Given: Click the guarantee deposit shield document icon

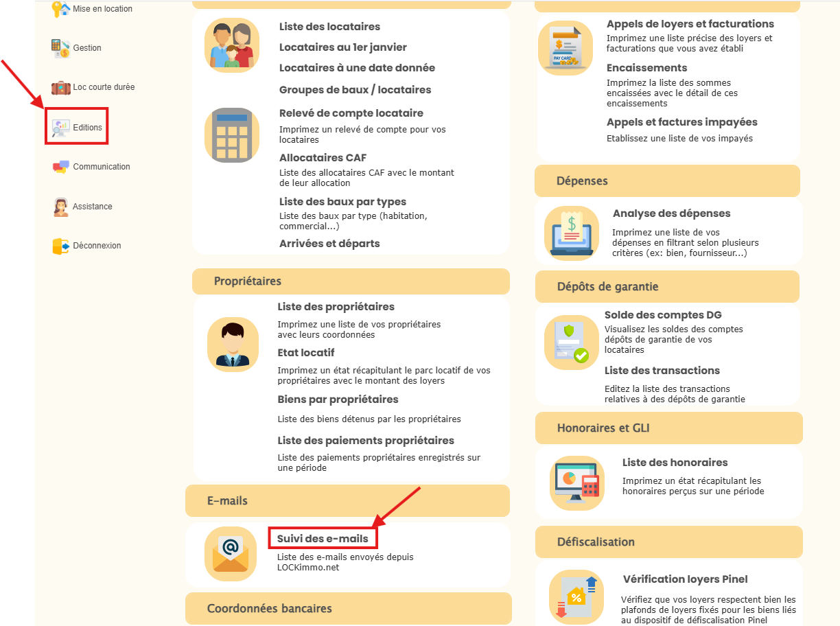Looking at the screenshot, I should (572, 343).
